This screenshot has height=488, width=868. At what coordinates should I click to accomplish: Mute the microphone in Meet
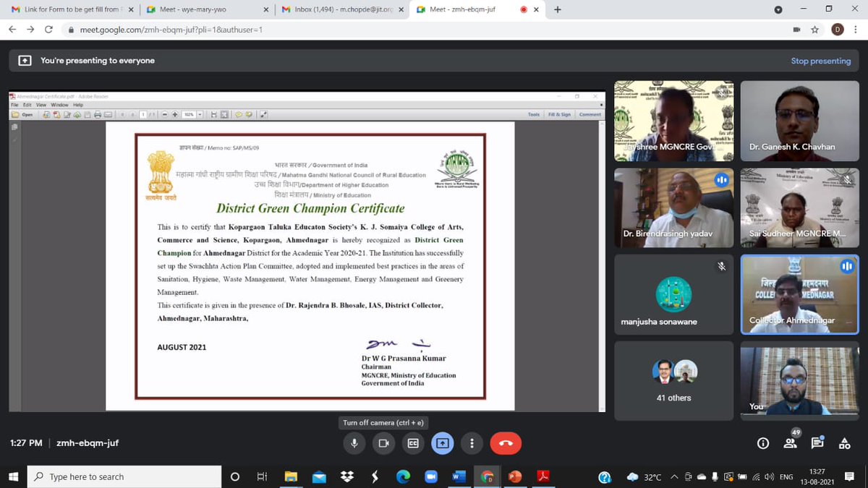(x=354, y=443)
